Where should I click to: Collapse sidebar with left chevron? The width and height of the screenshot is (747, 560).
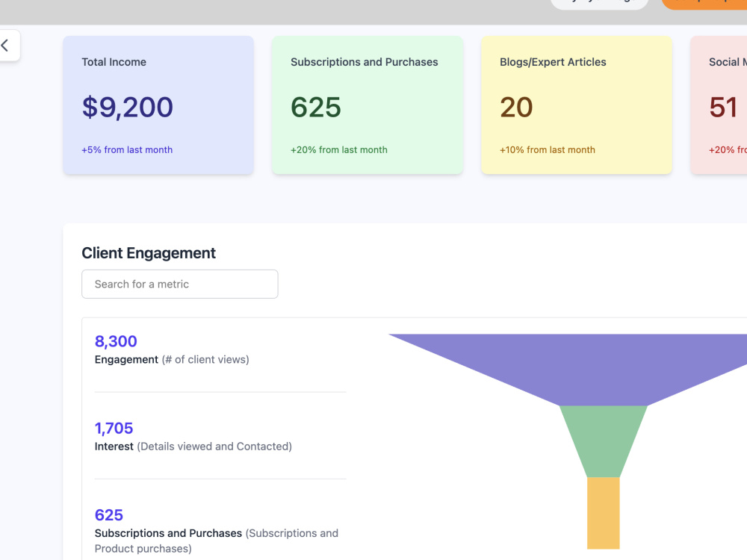point(6,46)
